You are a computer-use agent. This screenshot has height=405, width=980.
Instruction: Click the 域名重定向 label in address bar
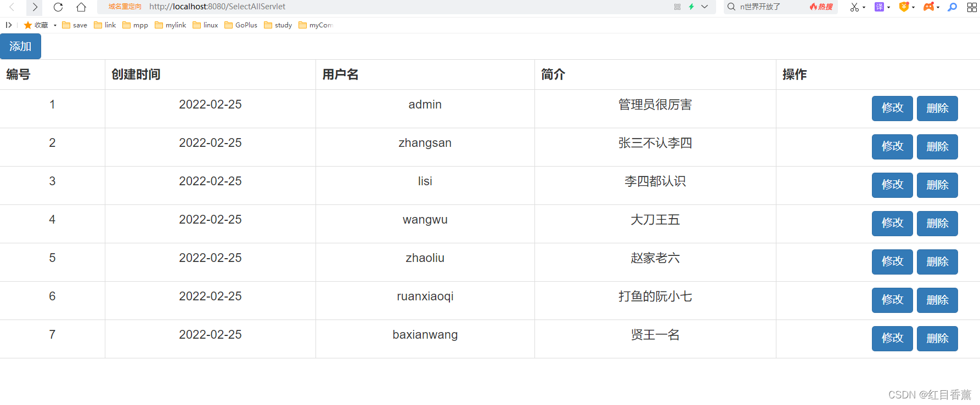125,7
